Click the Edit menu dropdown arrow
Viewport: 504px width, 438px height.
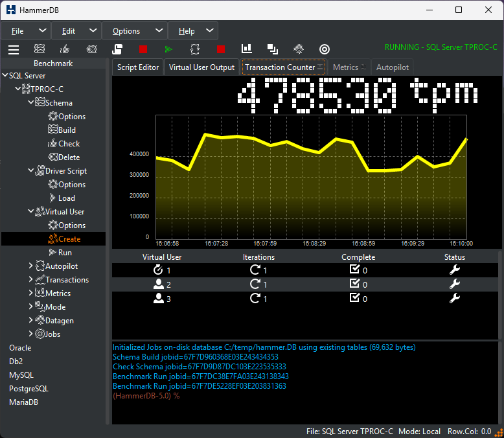pos(93,30)
